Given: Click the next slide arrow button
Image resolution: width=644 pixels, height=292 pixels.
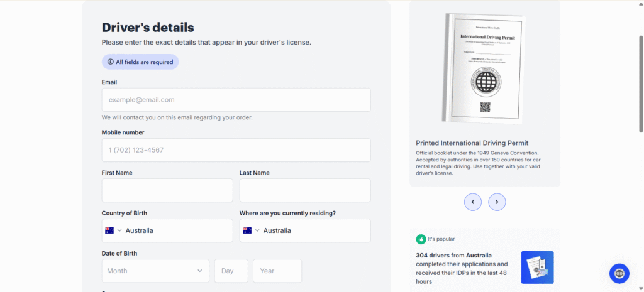Looking at the screenshot, I should click(x=497, y=202).
